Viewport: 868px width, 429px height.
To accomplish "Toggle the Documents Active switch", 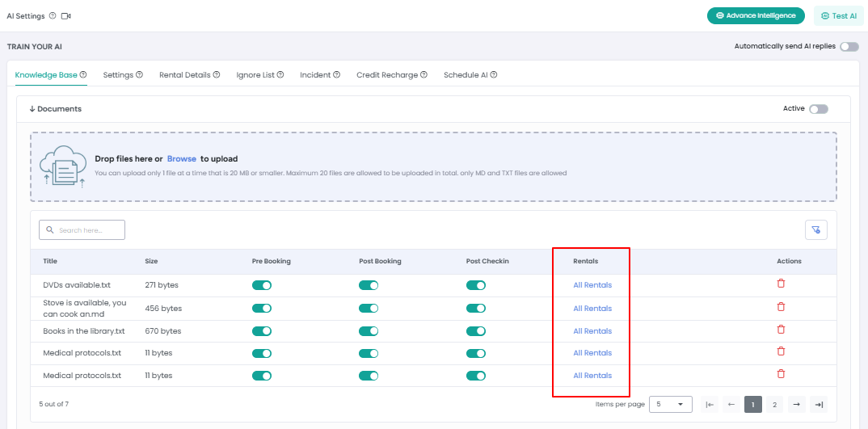I will coord(819,109).
